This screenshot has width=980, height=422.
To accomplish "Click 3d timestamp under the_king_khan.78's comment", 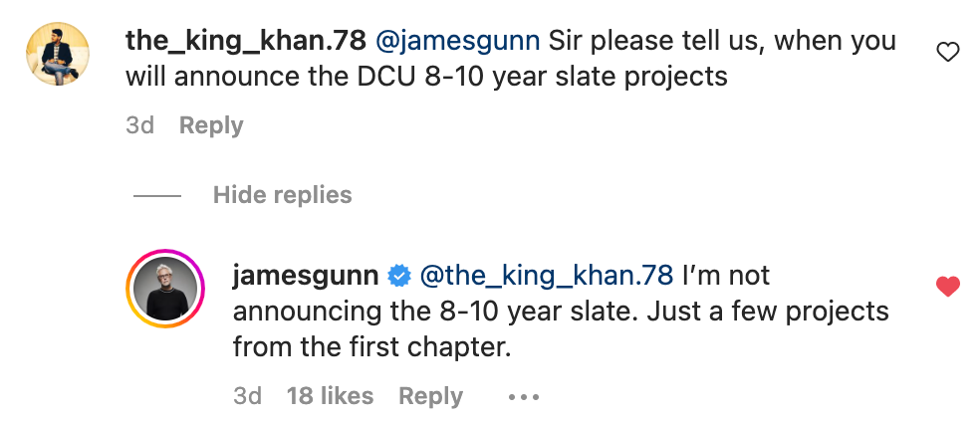I will [x=139, y=126].
